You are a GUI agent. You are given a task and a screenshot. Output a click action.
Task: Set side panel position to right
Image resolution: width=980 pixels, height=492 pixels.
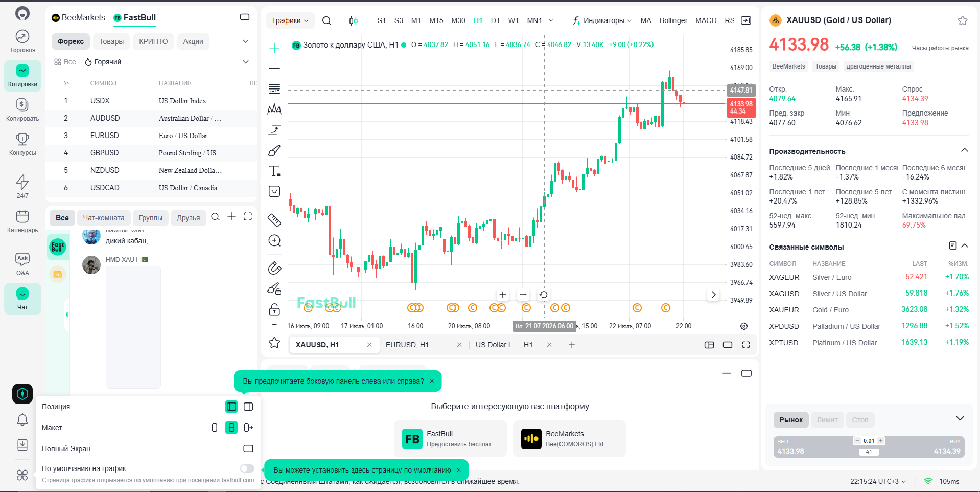[248, 407]
